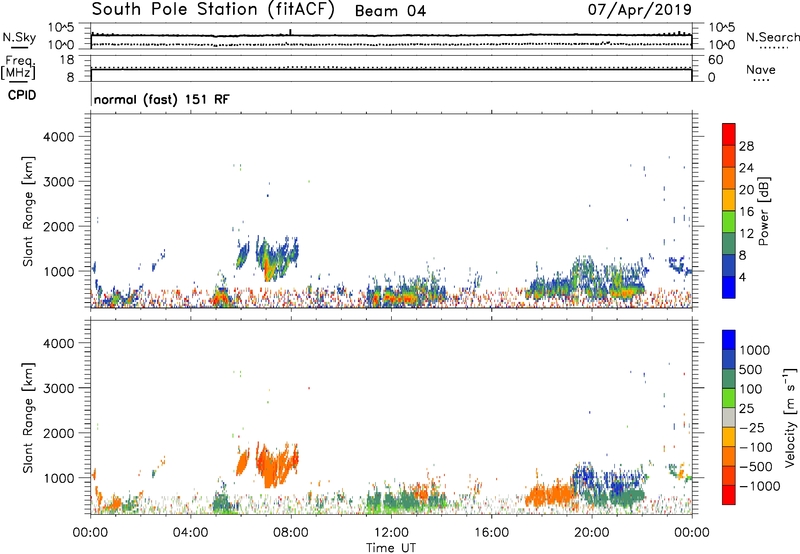800x554 pixels.
Task: Click the bright blue top segment of velocity colorbar
Action: (729, 340)
